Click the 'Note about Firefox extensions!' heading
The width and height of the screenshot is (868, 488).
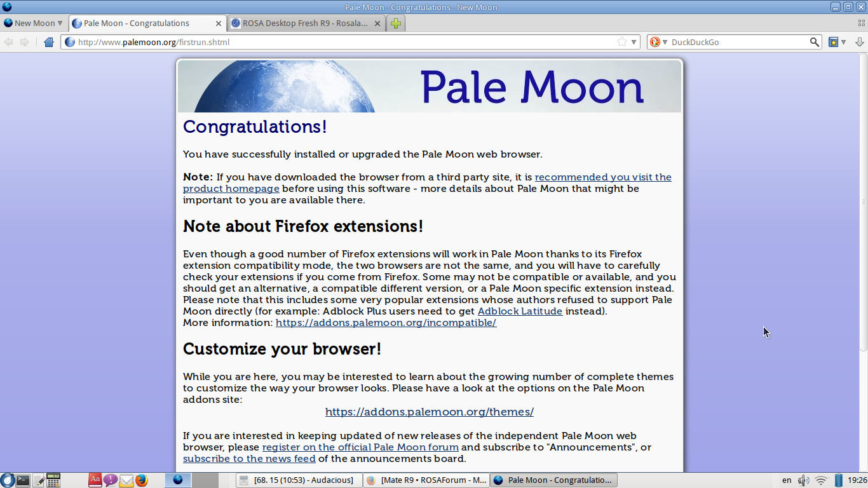coord(303,226)
